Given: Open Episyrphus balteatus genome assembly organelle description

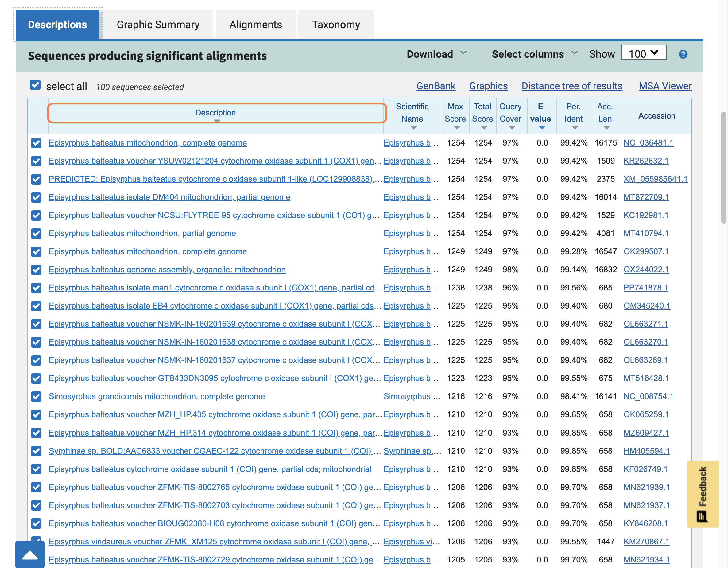Looking at the screenshot, I should 167,270.
